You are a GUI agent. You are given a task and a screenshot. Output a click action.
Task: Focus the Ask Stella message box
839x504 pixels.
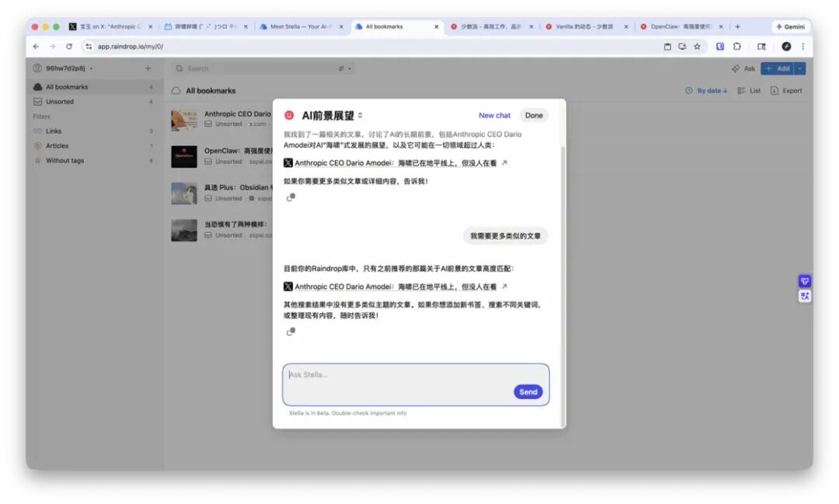(416, 384)
